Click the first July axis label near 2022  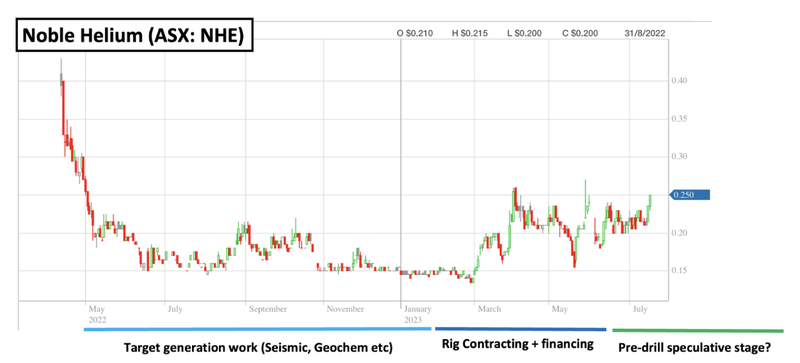(x=175, y=309)
